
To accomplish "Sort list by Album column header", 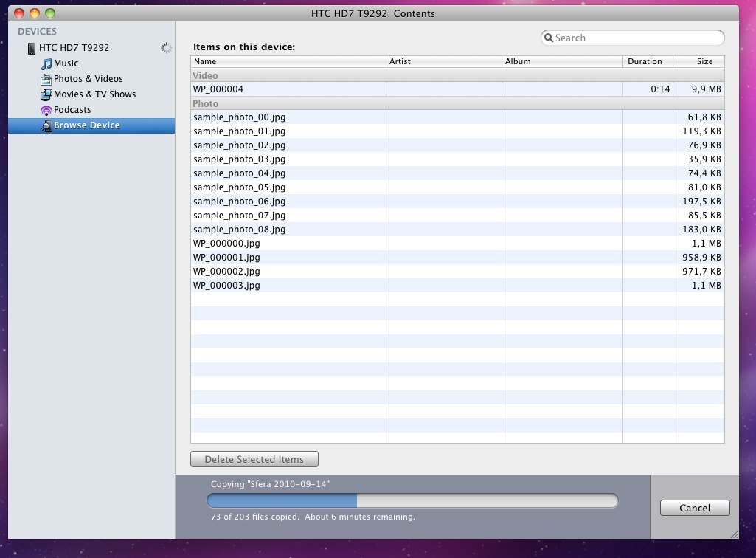I will [562, 61].
